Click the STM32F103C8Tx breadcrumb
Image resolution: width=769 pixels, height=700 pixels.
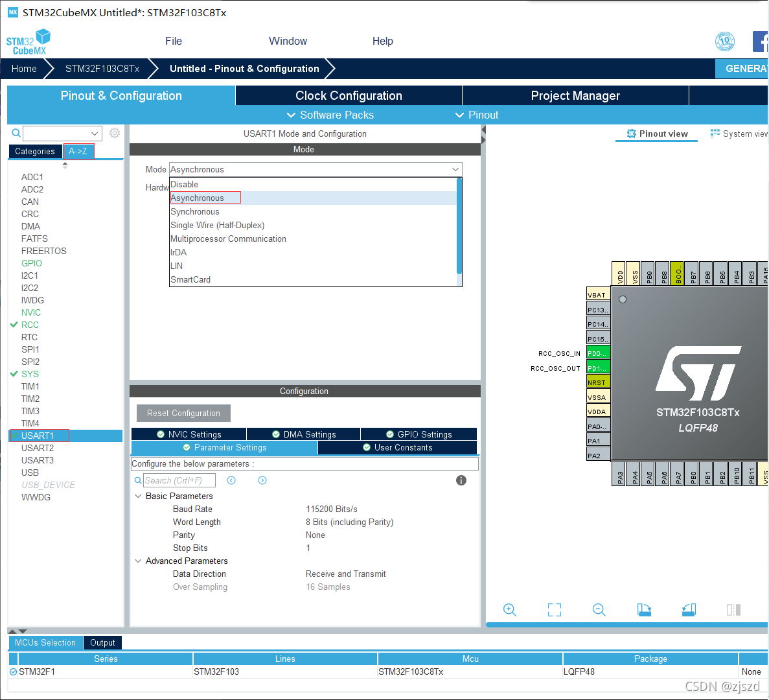102,69
